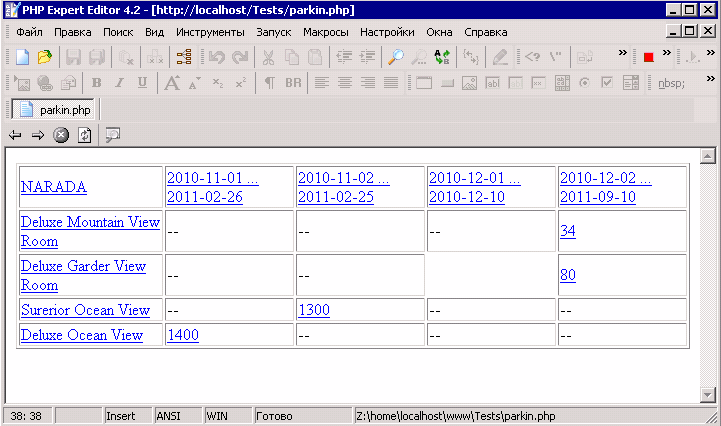
Task: Open the Поиск menu
Action: pyautogui.click(x=118, y=32)
